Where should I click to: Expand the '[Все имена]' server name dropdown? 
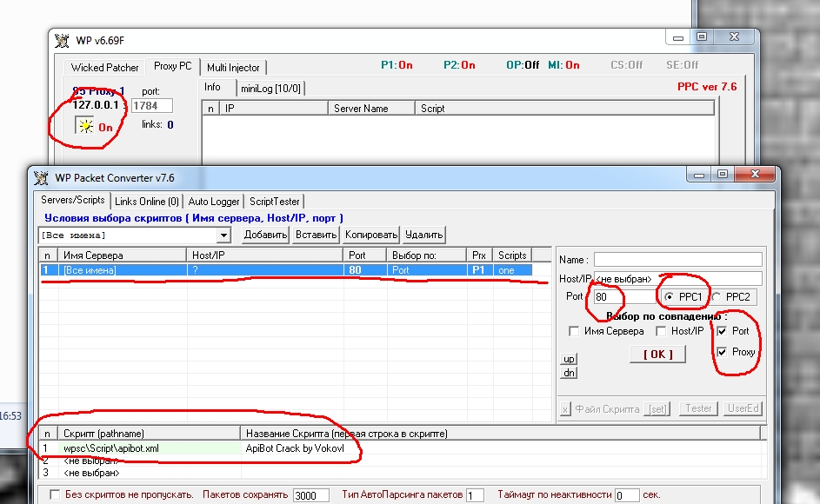(x=223, y=235)
